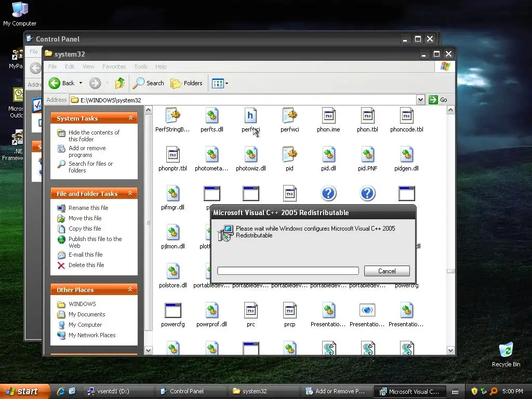
Task: Select the phonptr.tbl file
Action: [172, 158]
